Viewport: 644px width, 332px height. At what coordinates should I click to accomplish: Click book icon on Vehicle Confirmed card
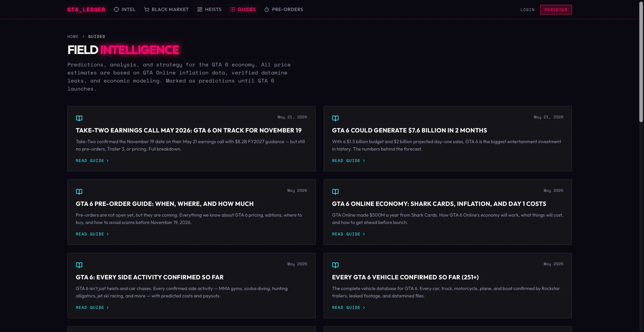point(335,265)
